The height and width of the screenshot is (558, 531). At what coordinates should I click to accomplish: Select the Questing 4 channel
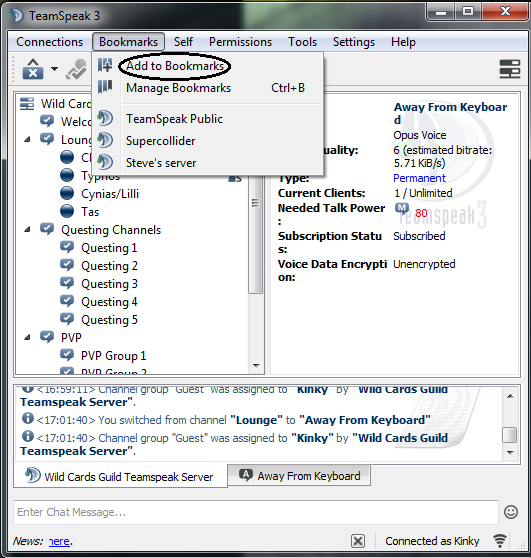pyautogui.click(x=109, y=302)
